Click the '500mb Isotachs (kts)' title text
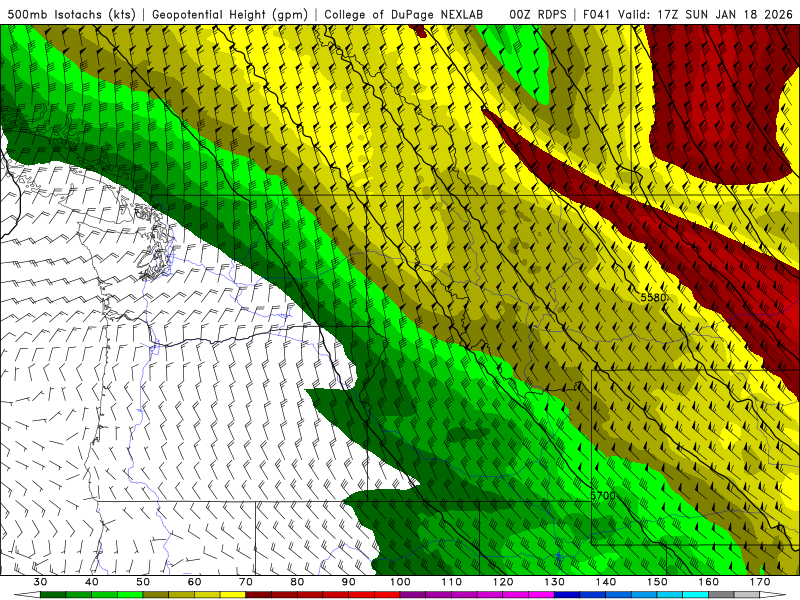The image size is (800, 600). pos(72,14)
